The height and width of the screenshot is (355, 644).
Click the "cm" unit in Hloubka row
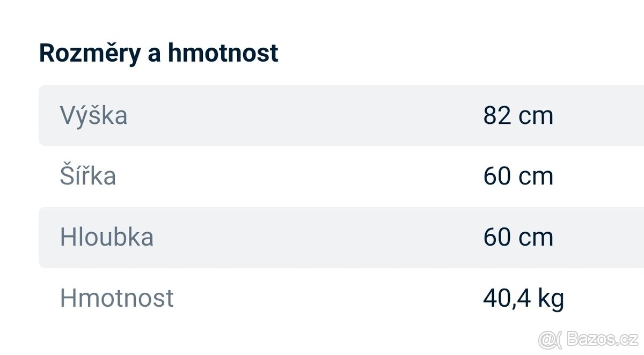(x=536, y=238)
